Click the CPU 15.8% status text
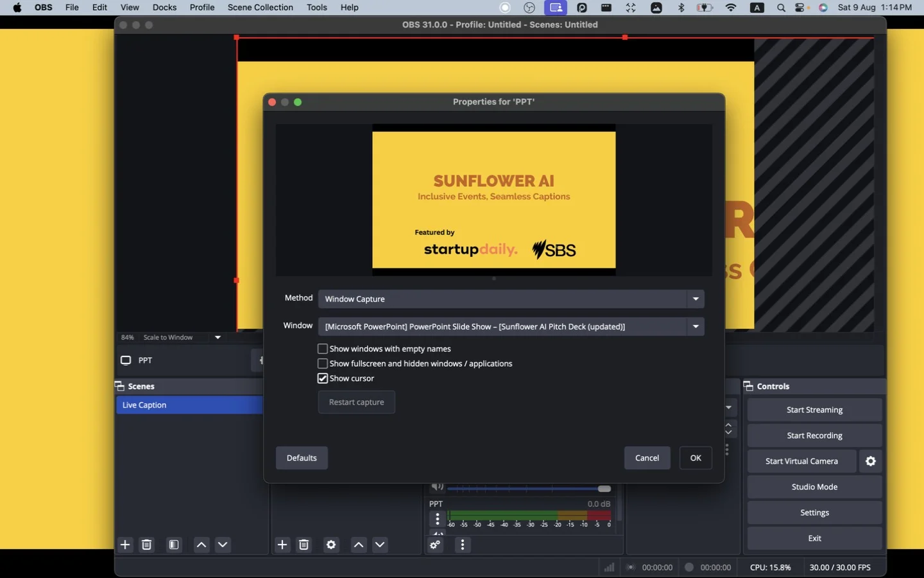The width and height of the screenshot is (924, 578). coord(770,567)
